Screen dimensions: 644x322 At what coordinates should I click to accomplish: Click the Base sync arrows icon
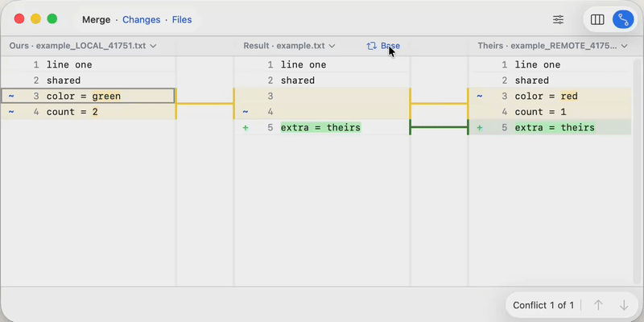pyautogui.click(x=371, y=46)
